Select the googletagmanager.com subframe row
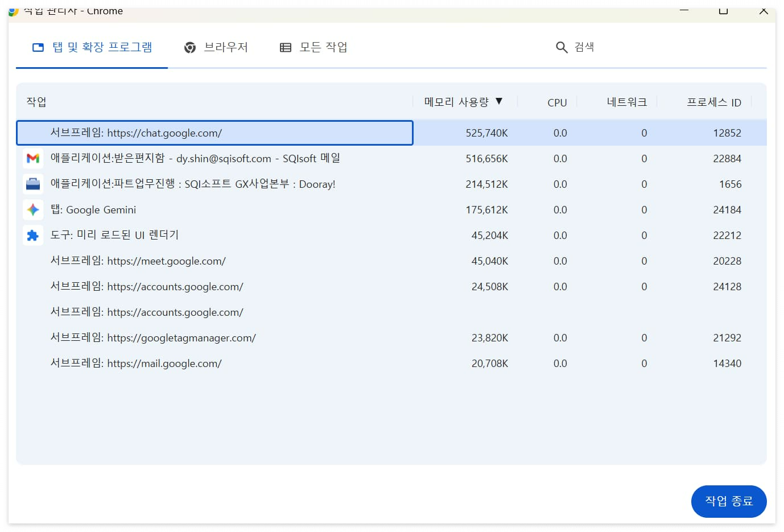This screenshot has height=532, width=784. [x=391, y=337]
